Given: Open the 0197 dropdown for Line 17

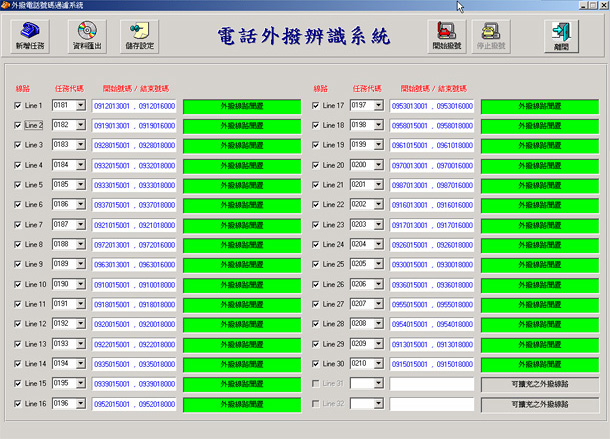Looking at the screenshot, I should pyautogui.click(x=379, y=105).
